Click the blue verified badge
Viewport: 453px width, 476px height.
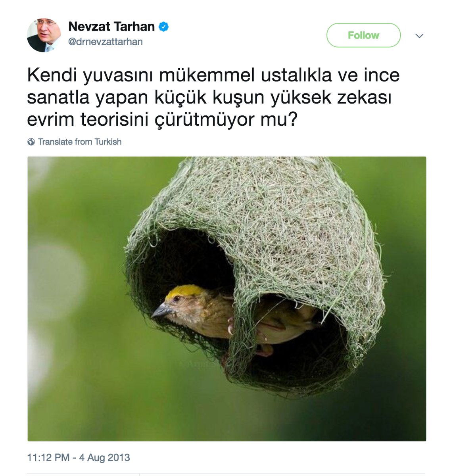pos(164,27)
